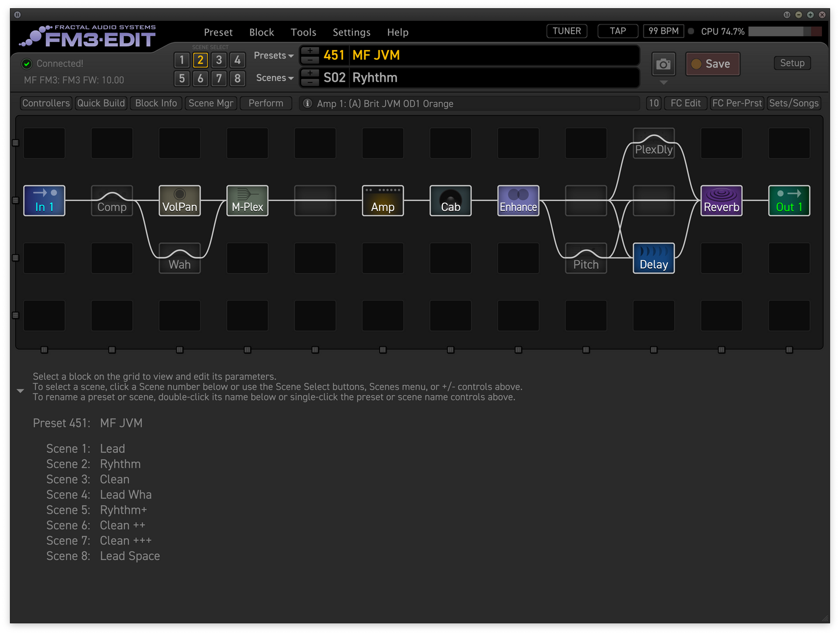Open the Setup window

coord(792,63)
